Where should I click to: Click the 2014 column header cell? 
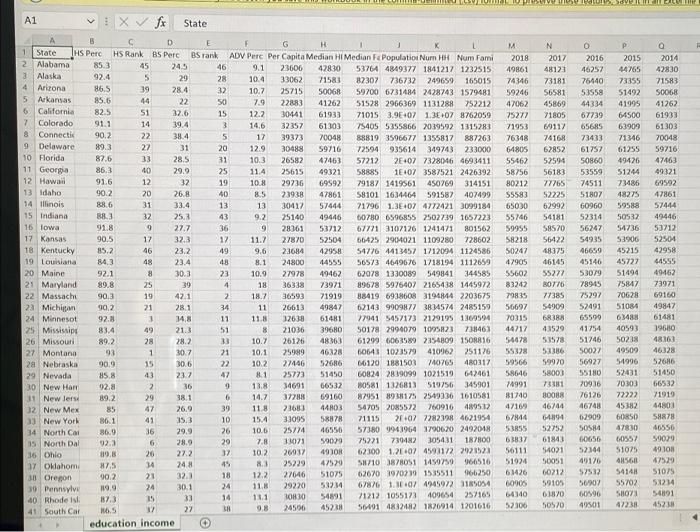coord(661,58)
